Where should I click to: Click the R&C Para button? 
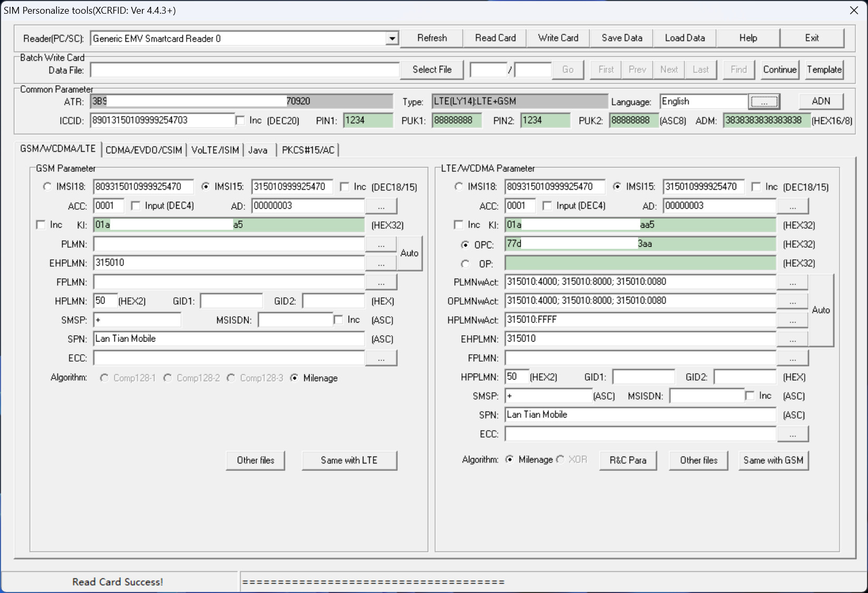[628, 460]
